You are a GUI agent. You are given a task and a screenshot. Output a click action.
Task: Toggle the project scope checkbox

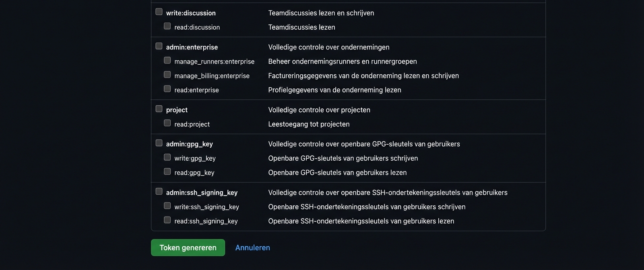click(x=159, y=109)
